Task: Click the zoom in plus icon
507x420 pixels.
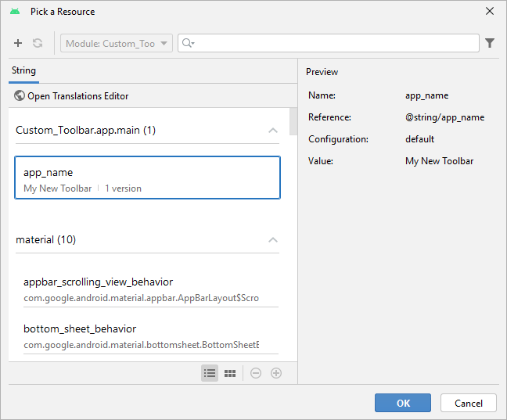Action: pyautogui.click(x=275, y=373)
